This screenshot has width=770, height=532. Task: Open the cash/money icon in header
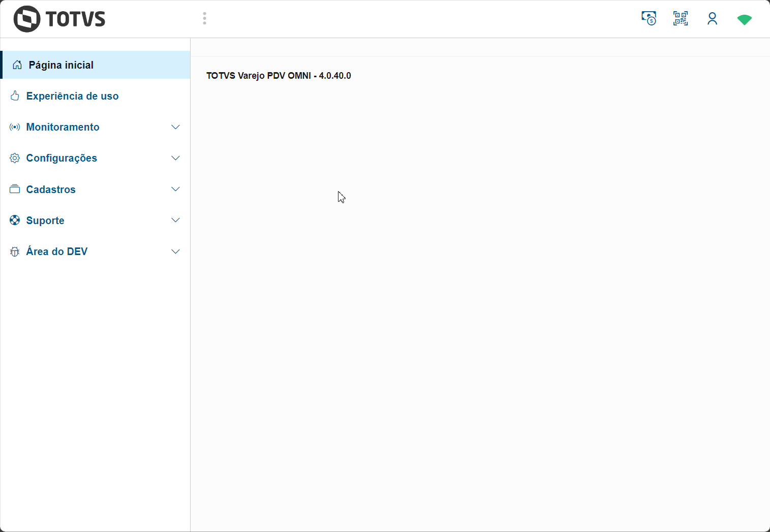[649, 19]
